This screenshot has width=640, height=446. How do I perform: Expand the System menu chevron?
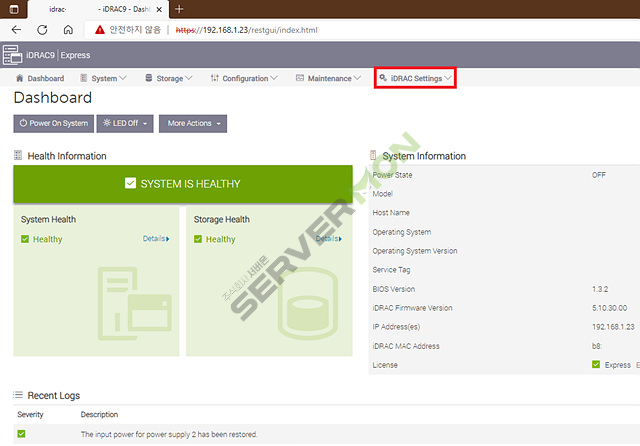pyautogui.click(x=122, y=78)
